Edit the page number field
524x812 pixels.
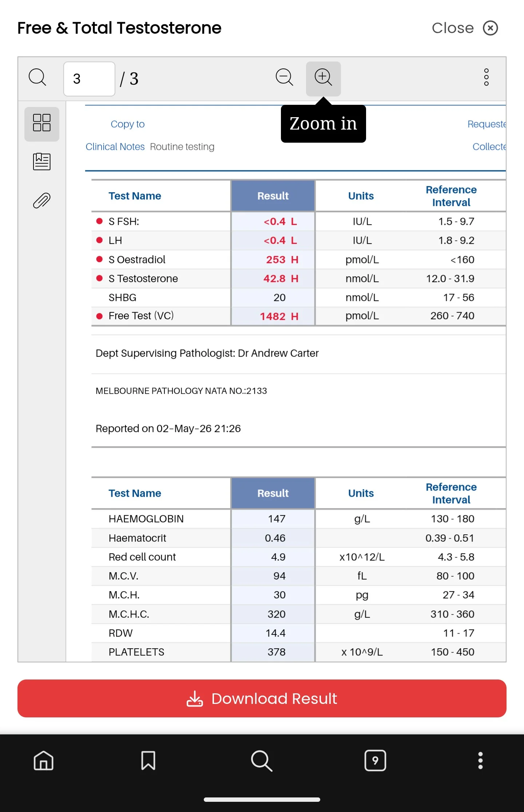click(x=89, y=79)
